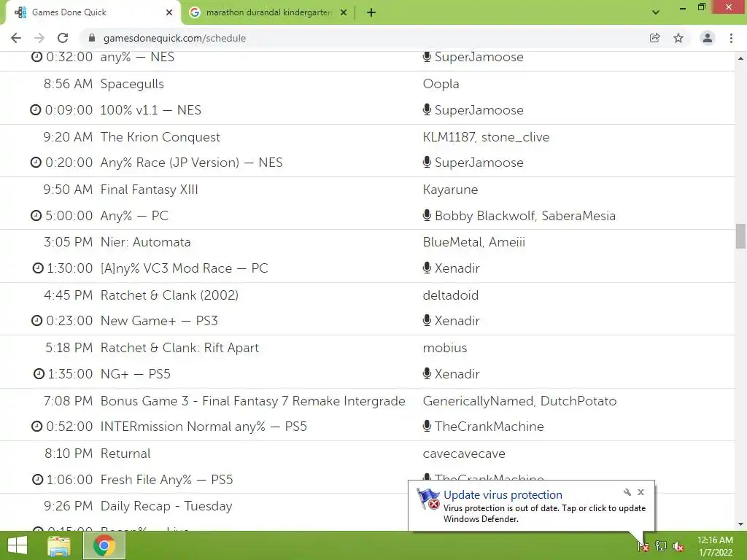Share this page icon
The width and height of the screenshot is (747, 560).
click(x=655, y=38)
